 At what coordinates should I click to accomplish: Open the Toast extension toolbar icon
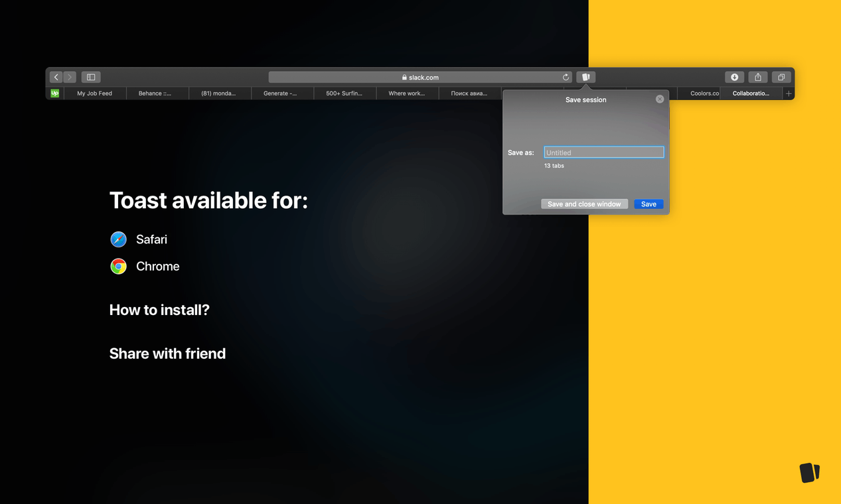(x=586, y=77)
